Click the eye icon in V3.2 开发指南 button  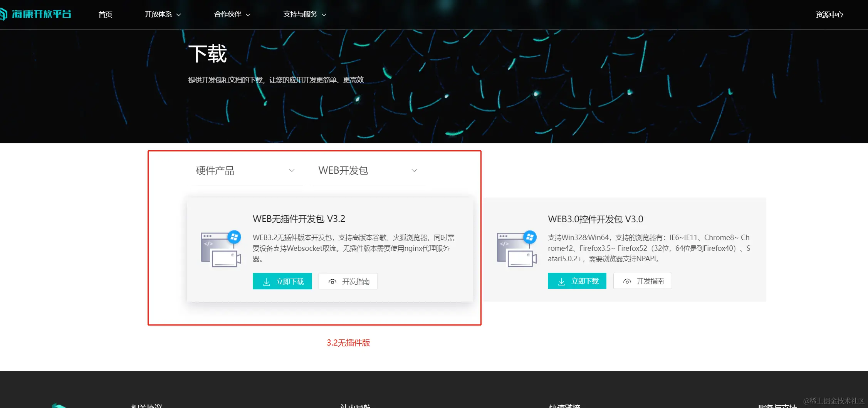click(x=332, y=282)
